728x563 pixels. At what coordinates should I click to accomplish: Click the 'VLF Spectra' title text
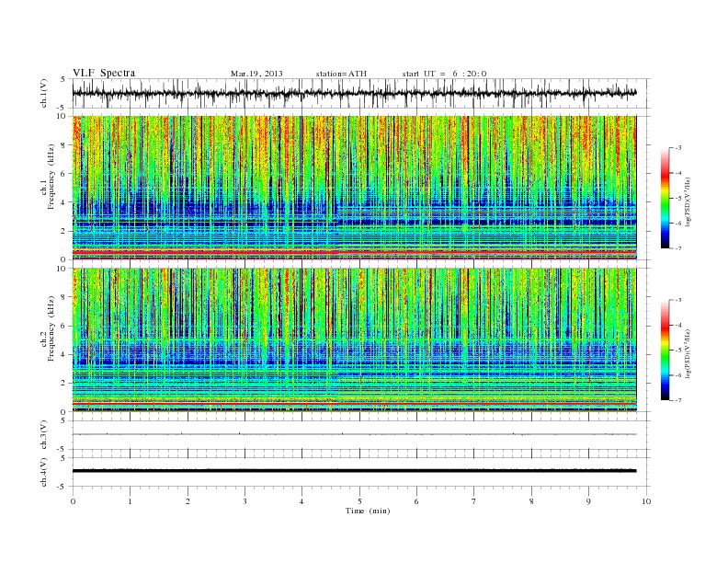[104, 73]
